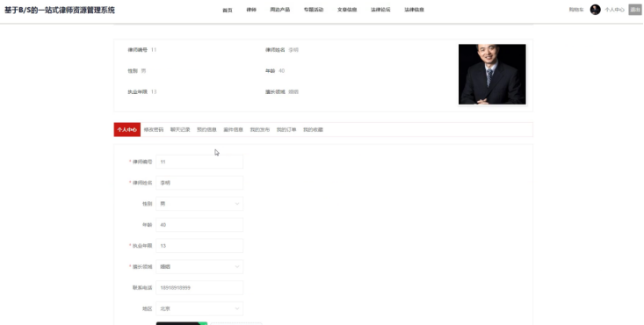Open the 文章信息 nav item

tap(347, 10)
